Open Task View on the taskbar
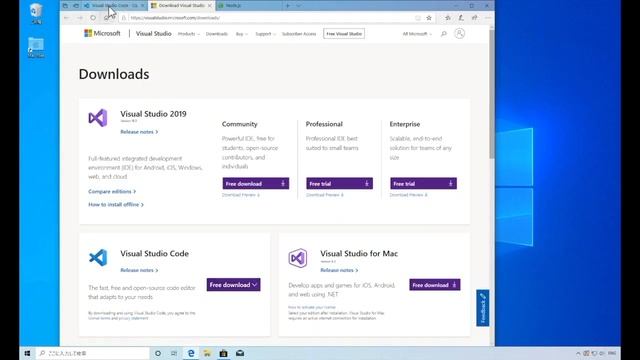 pos(174,353)
